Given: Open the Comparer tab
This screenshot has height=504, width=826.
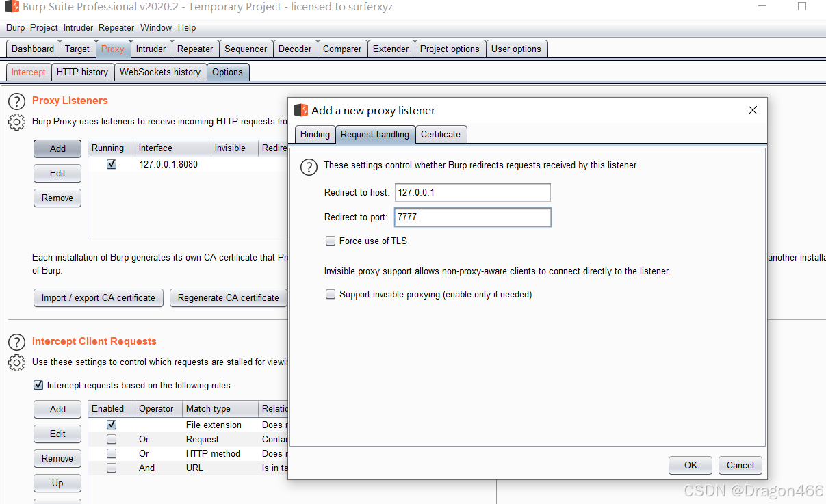Looking at the screenshot, I should (x=342, y=49).
